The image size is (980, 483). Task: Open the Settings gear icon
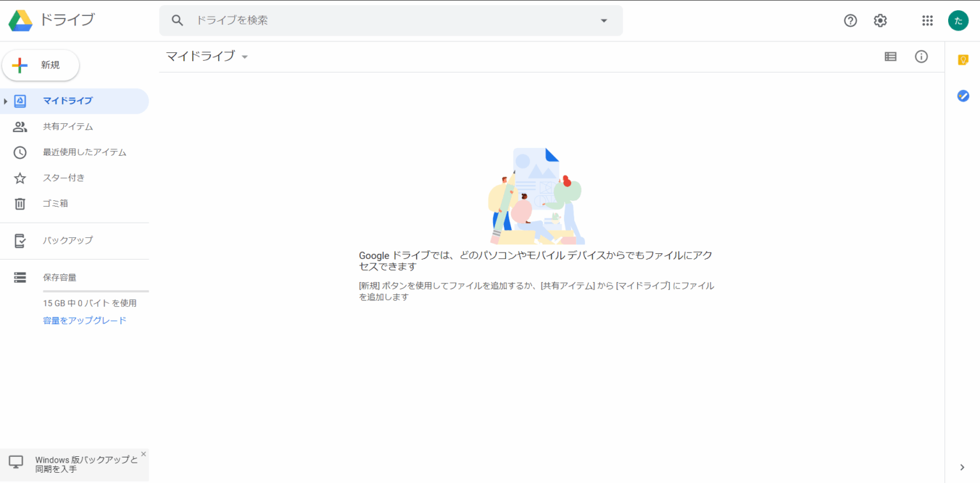coord(880,20)
